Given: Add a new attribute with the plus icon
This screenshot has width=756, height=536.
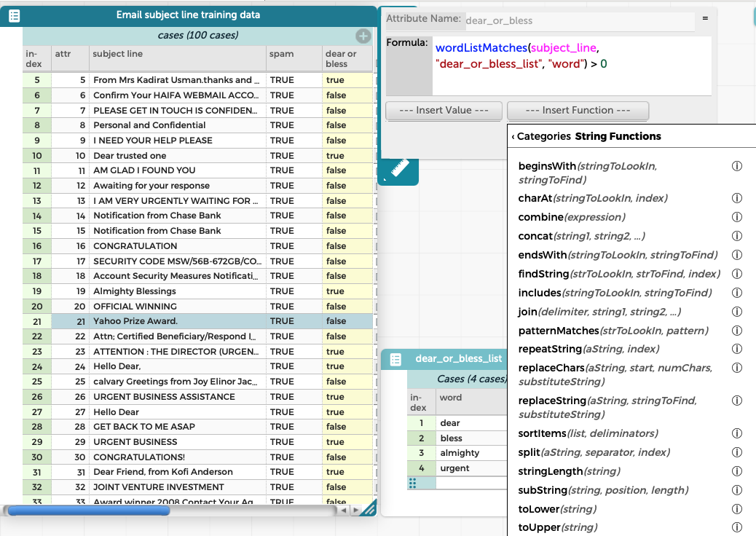Looking at the screenshot, I should pos(363,36).
